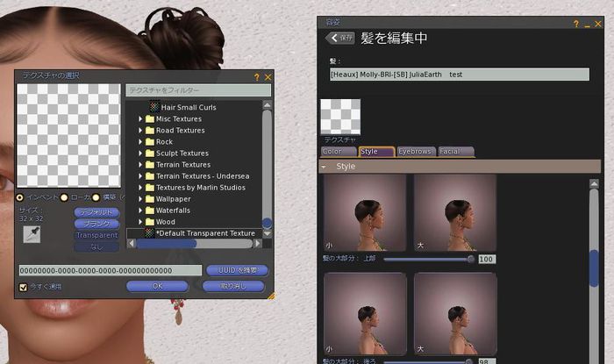Screen dimensions: 614x364
Task: Switch to the Facial tab
Action: click(x=456, y=152)
